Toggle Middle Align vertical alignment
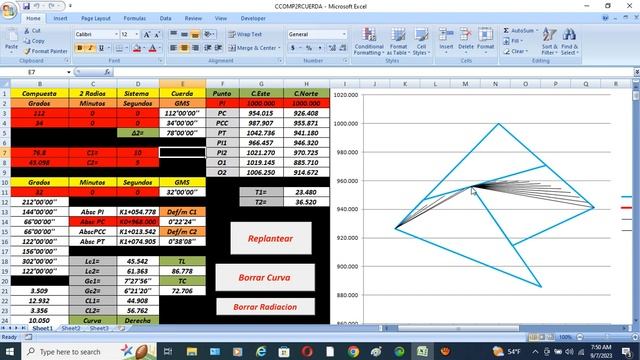The width and height of the screenshot is (640, 360). [184, 34]
